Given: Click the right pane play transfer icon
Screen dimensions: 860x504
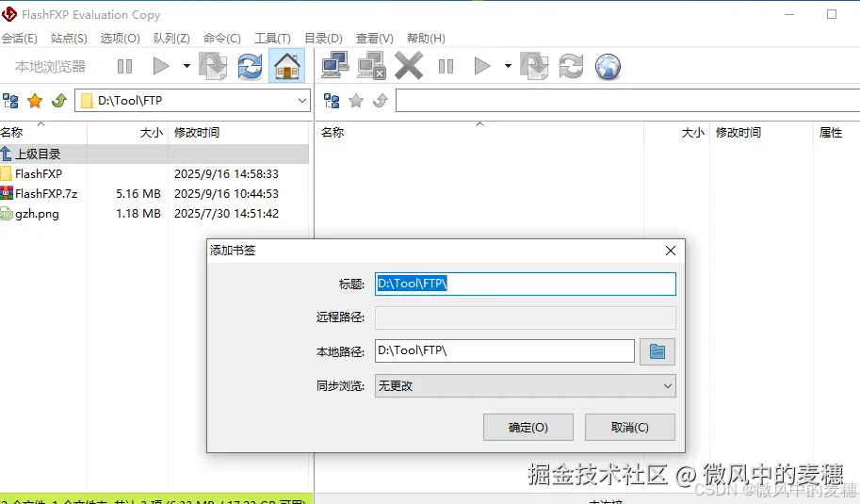Looking at the screenshot, I should click(x=481, y=66).
